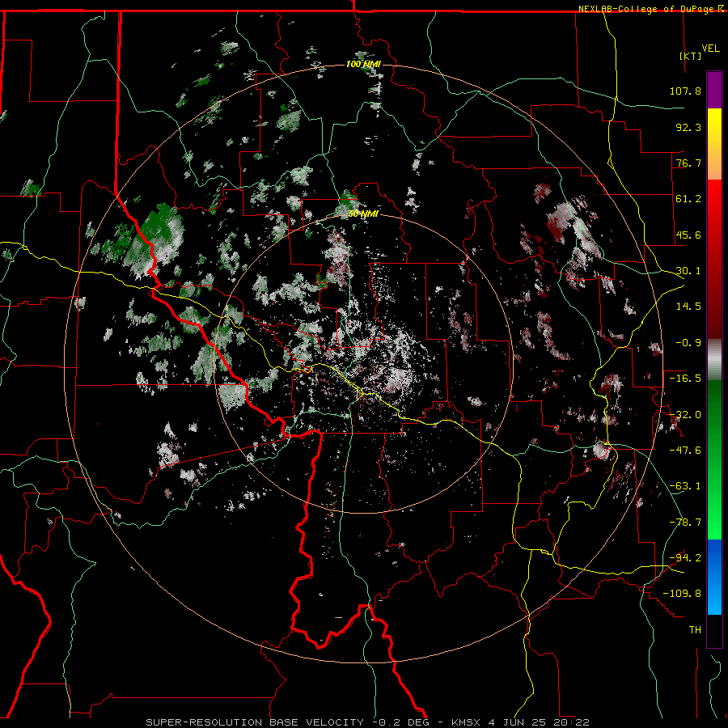Select the 14.5 velocity scale value
Viewport: 728px width, 728px height.
688,307
